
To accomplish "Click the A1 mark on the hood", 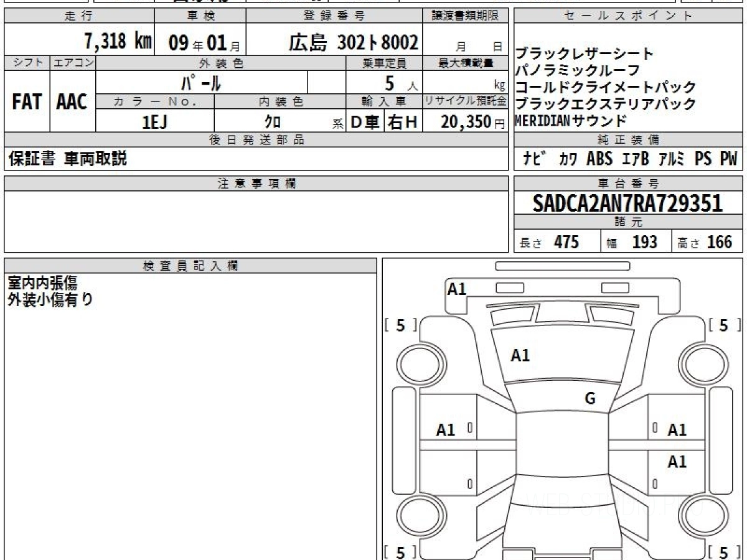I will click(x=520, y=355).
